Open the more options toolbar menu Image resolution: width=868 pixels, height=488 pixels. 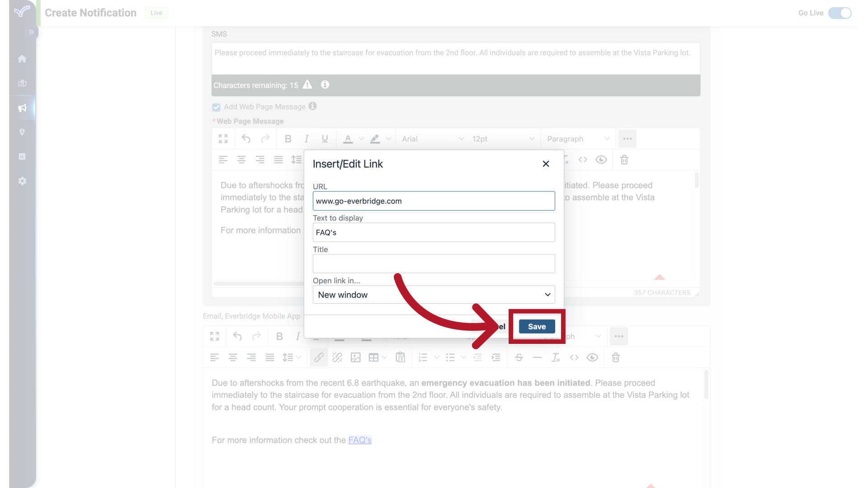click(628, 139)
